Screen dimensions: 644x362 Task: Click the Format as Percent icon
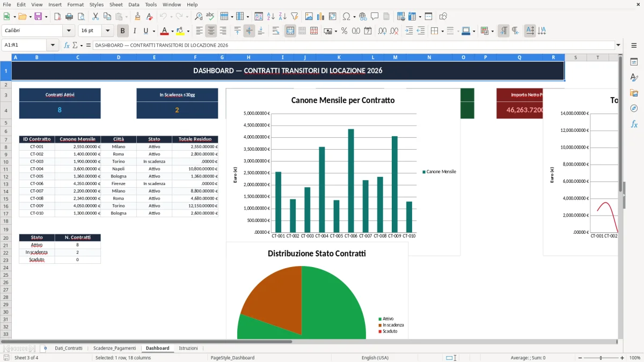344,31
